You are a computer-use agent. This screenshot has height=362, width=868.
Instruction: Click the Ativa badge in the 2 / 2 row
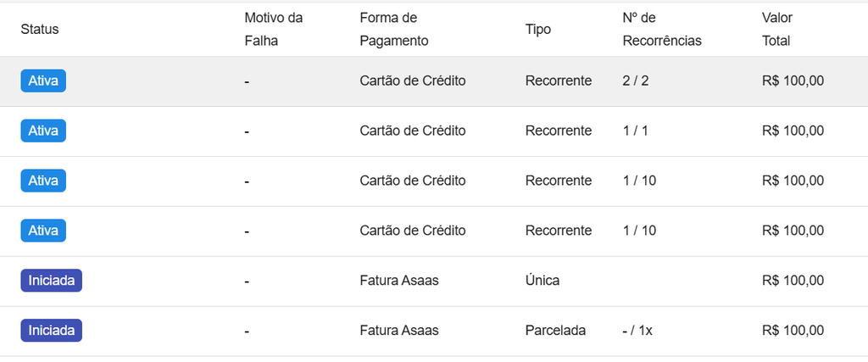pyautogui.click(x=43, y=81)
